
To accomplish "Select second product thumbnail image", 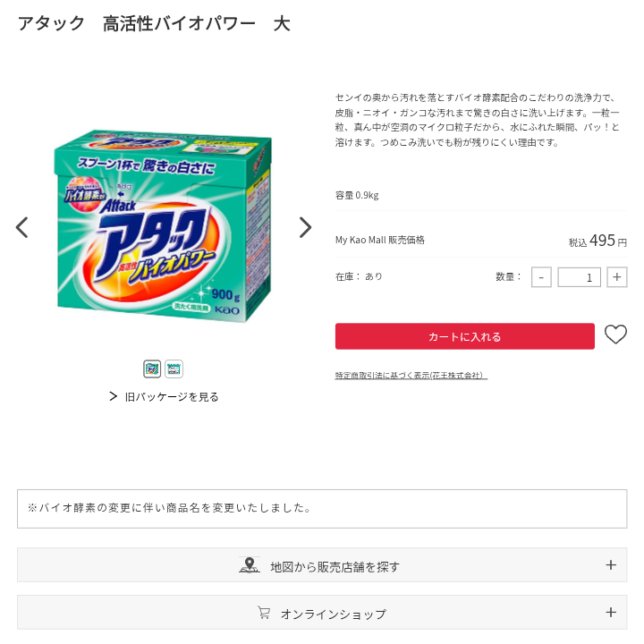I will 174,369.
